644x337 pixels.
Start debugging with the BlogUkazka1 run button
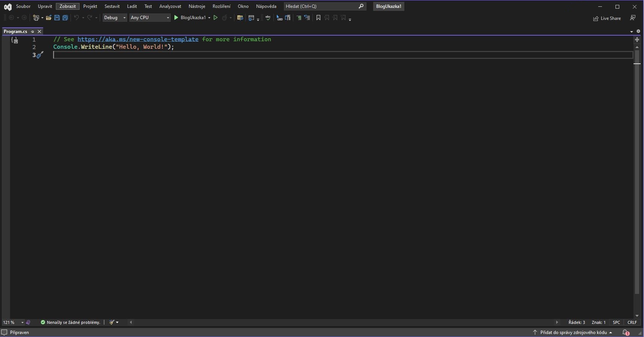click(x=190, y=18)
